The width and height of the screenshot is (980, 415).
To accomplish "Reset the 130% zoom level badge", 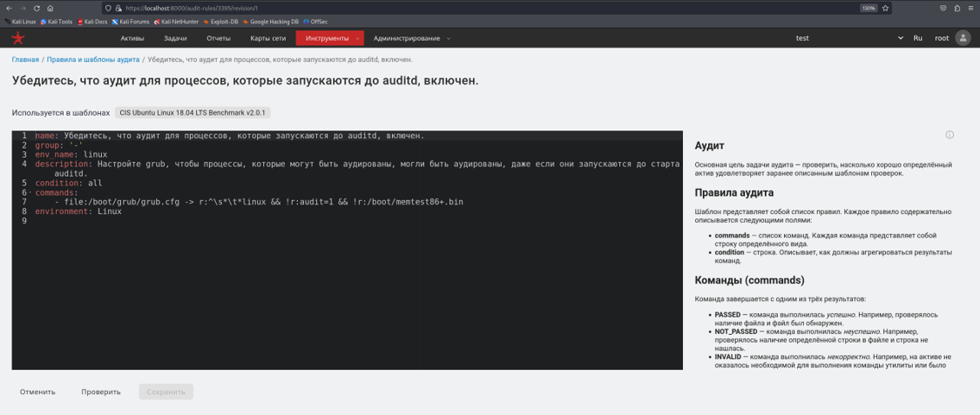I will [x=868, y=8].
